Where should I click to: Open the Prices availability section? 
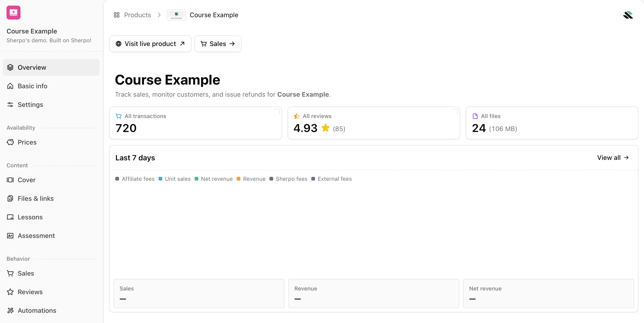[x=27, y=142]
